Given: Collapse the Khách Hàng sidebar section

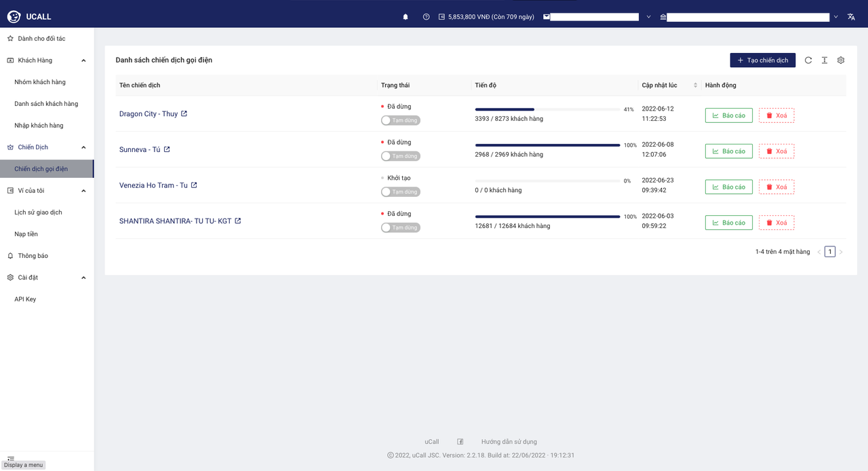Looking at the screenshot, I should pyautogui.click(x=83, y=60).
